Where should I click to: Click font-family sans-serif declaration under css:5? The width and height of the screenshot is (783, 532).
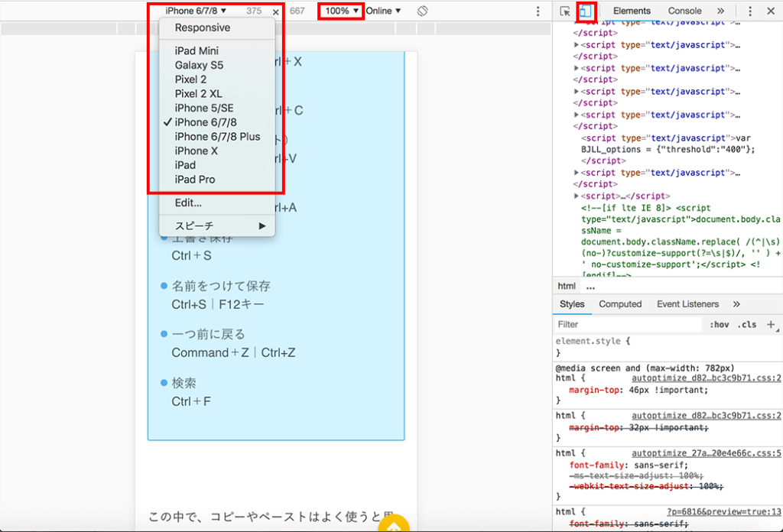tap(629, 465)
